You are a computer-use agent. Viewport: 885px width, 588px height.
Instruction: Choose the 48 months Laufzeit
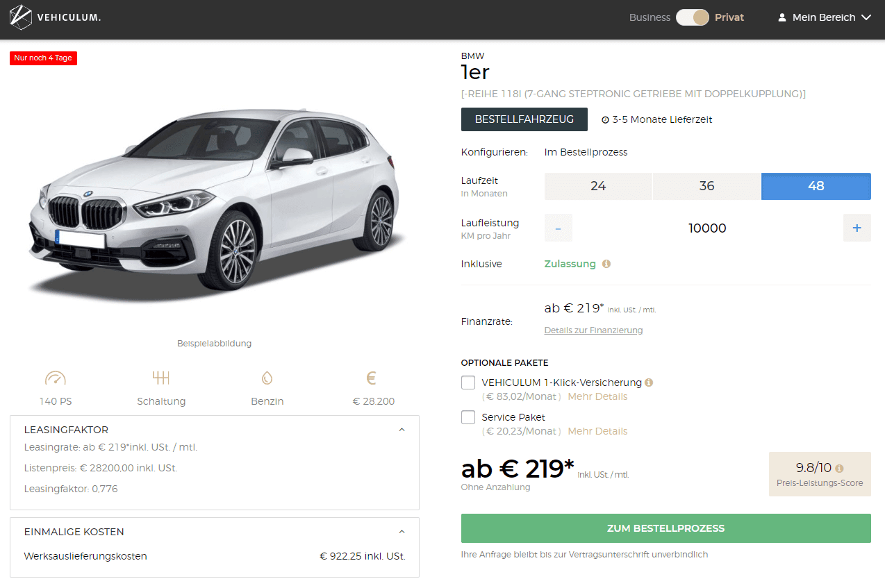tap(816, 186)
